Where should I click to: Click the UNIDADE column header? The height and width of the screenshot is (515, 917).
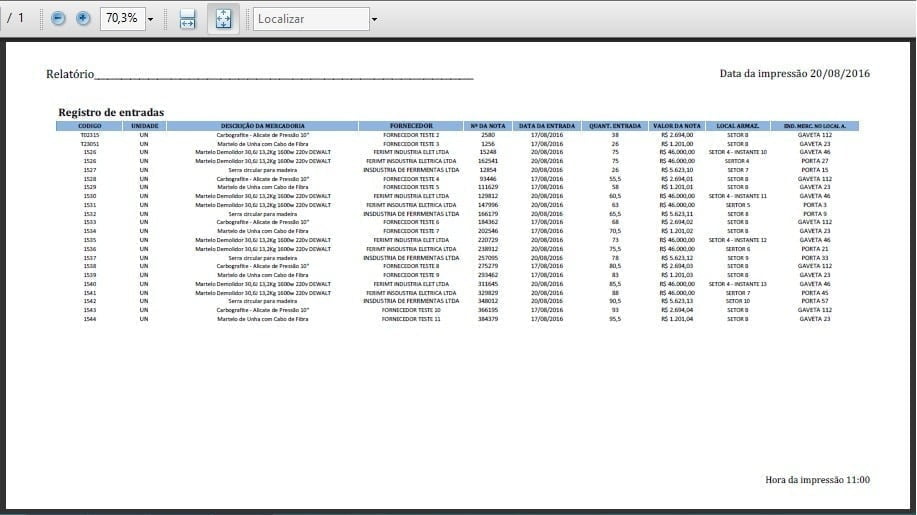[x=144, y=126]
